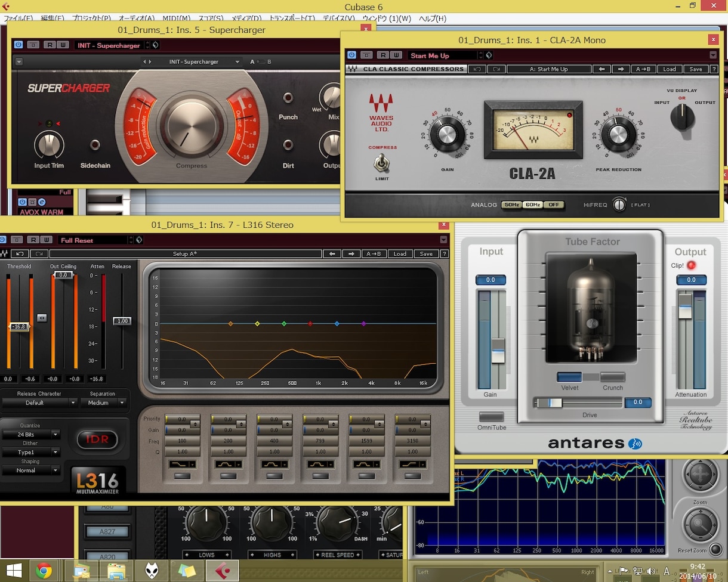Select Velvet mode in Antares Tube
The width and height of the screenshot is (728, 582).
(569, 377)
